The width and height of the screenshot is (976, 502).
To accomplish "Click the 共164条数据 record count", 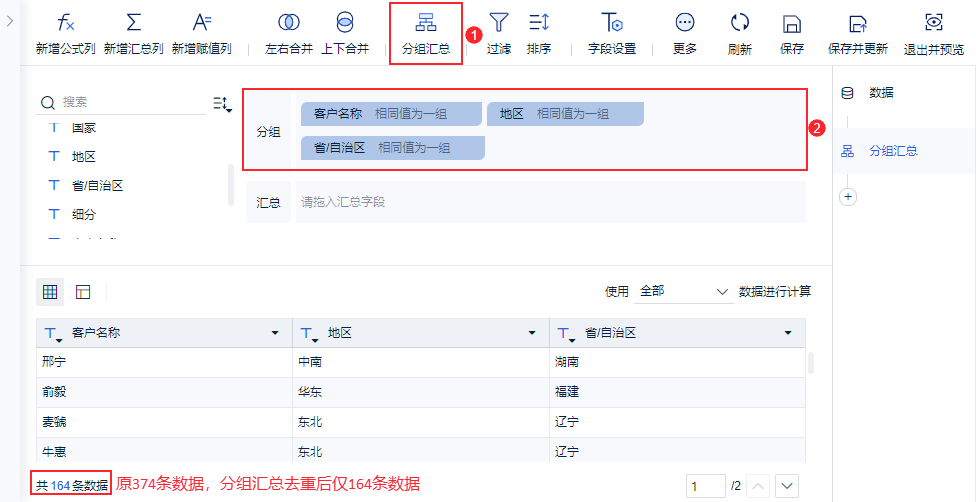I will click(x=72, y=486).
